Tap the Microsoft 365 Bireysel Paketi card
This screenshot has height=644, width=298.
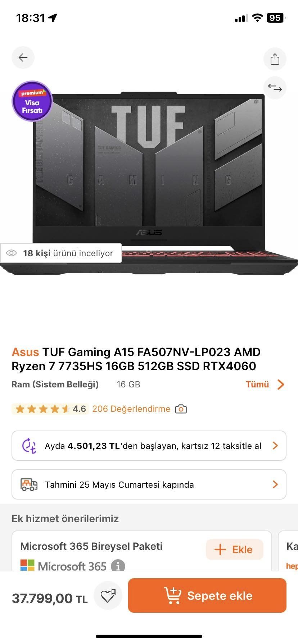pyautogui.click(x=142, y=551)
